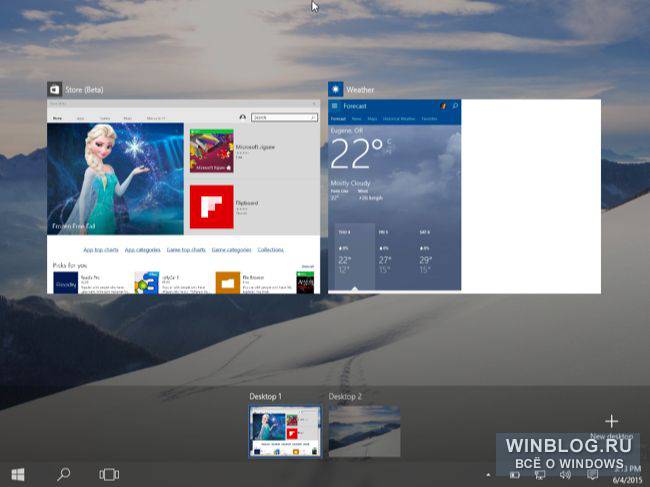Image resolution: width=650 pixels, height=487 pixels.
Task: Select the Forecast tab in Weather
Action: click(x=338, y=119)
